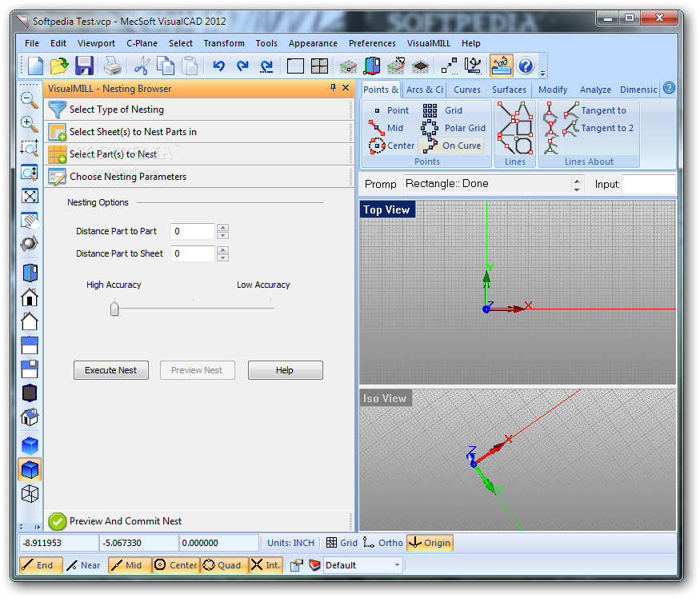
Task: Adjust the accuracy slider handle
Action: [x=114, y=309]
